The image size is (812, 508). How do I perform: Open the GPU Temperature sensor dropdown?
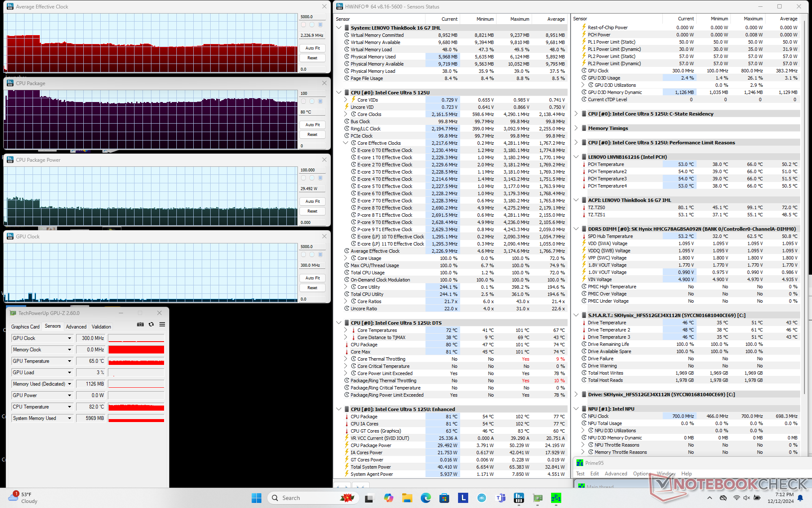69,361
